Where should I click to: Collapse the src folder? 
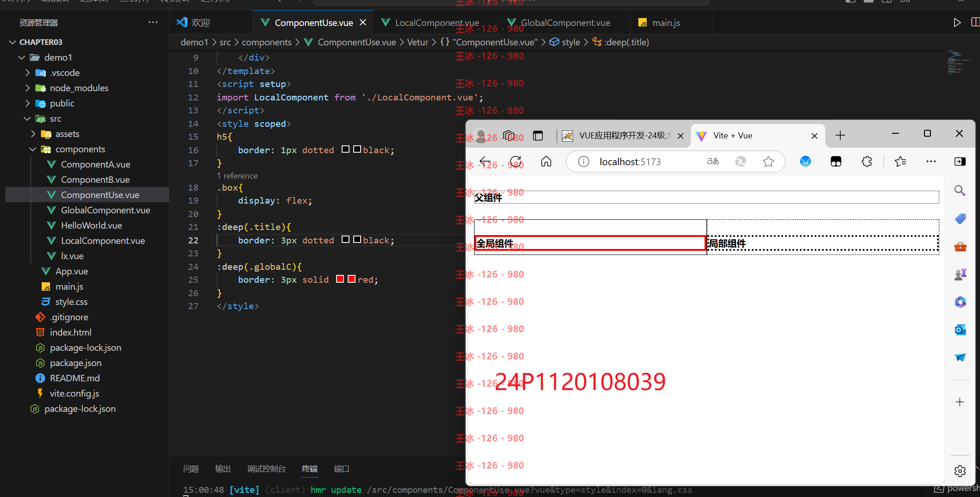point(27,118)
